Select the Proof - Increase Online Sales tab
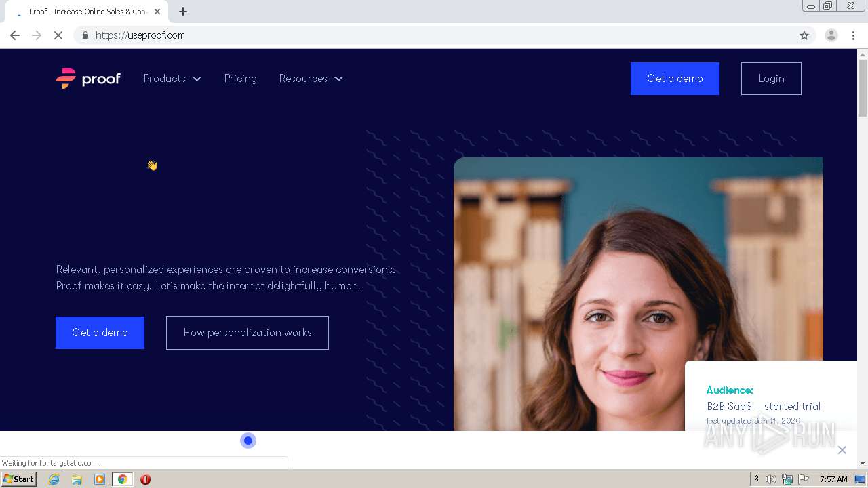This screenshot has width=868, height=488. coord(87,12)
